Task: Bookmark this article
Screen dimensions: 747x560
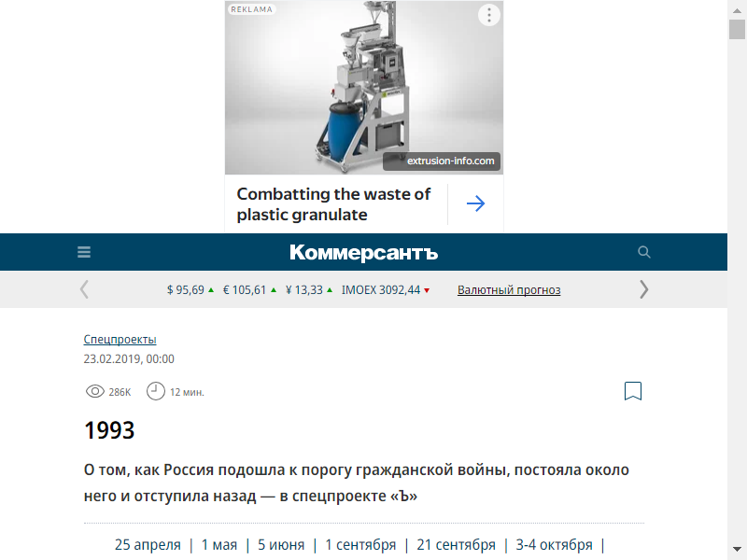Action: tap(633, 391)
